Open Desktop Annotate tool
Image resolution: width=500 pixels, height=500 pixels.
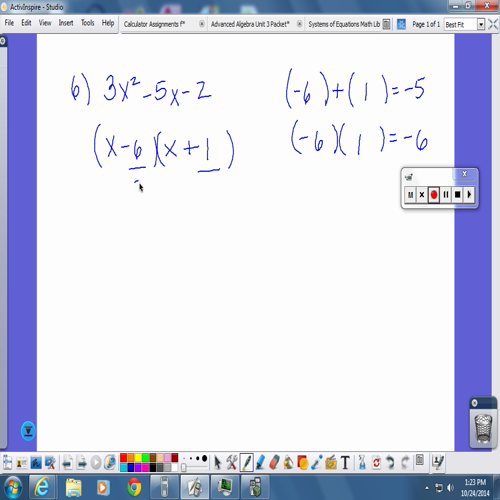tap(36, 463)
